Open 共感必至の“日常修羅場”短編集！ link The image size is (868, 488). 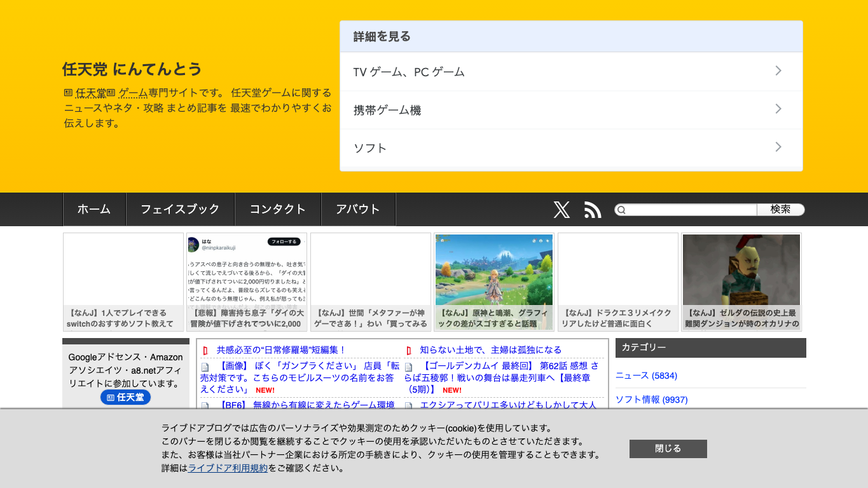coord(281,350)
